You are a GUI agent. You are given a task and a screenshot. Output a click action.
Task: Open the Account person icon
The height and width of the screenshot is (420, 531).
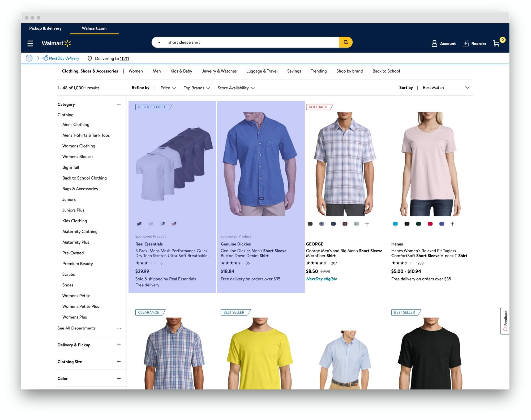point(434,44)
